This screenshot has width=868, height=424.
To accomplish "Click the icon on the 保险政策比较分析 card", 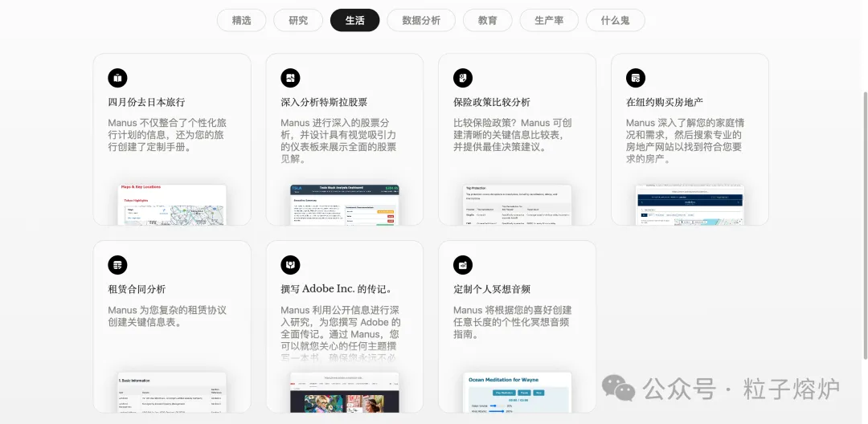I will 463,78.
